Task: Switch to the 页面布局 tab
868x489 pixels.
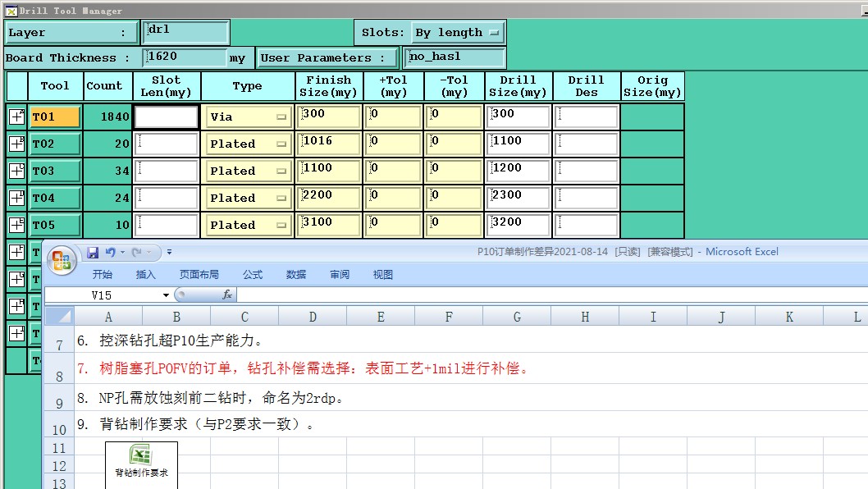Action: [199, 275]
